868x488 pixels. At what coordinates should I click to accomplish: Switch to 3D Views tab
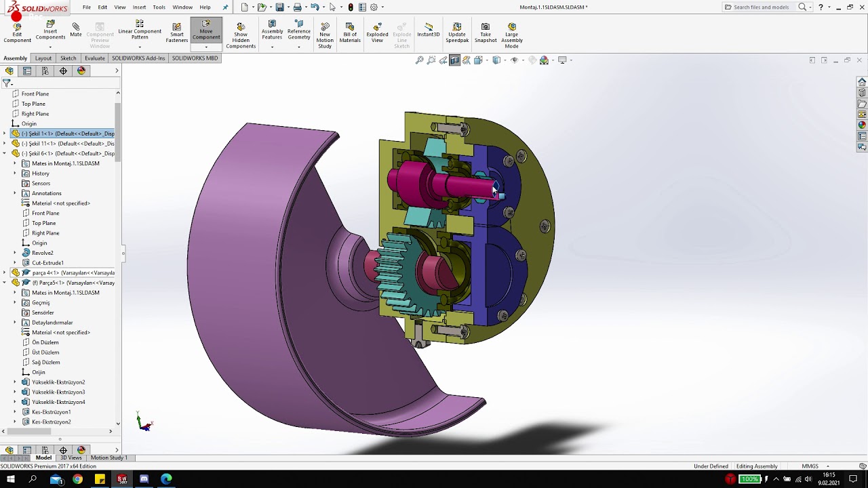point(71,457)
